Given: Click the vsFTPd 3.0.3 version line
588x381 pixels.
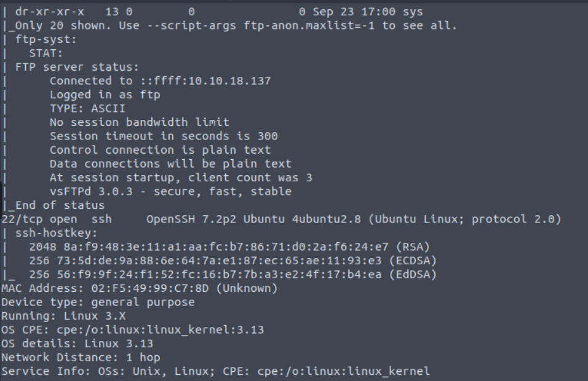Looking at the screenshot, I should pyautogui.click(x=170, y=191).
